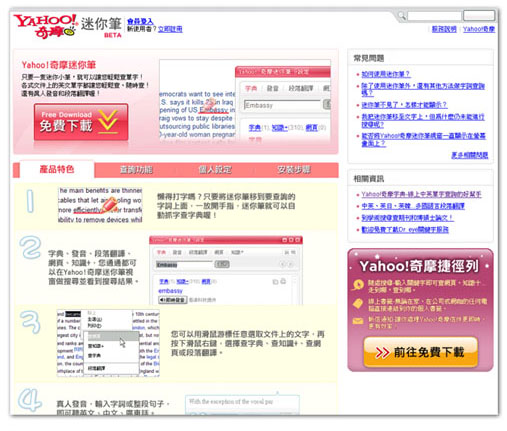Click the 免費下載 Free Download button
The height and width of the screenshot is (431, 507).
pos(81,122)
